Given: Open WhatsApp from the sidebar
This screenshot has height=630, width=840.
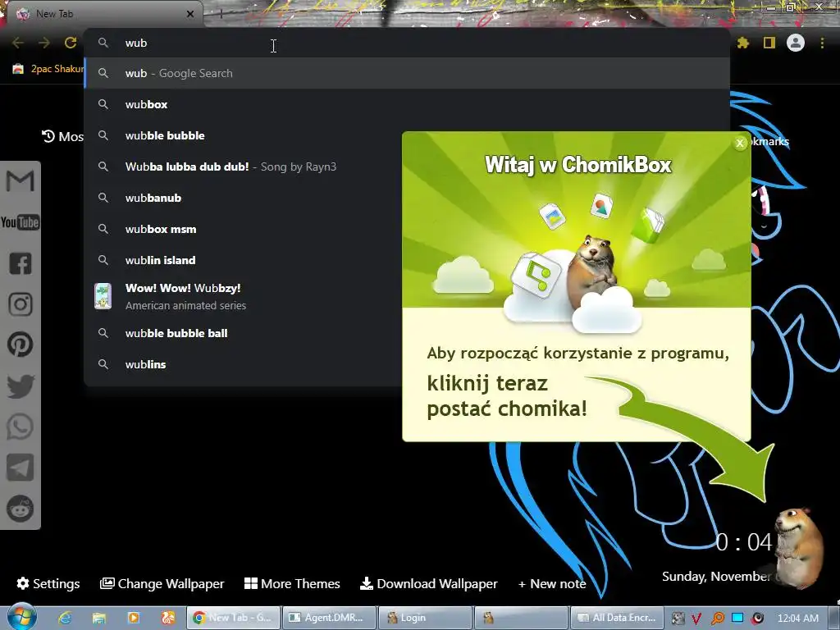Looking at the screenshot, I should point(21,427).
